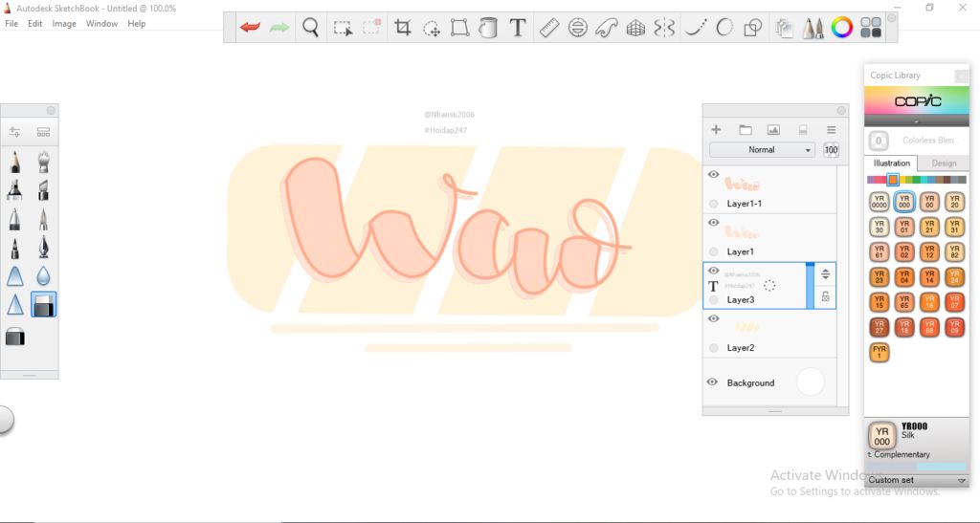
Task: Toggle the lock circle on Layer1
Action: (x=713, y=251)
